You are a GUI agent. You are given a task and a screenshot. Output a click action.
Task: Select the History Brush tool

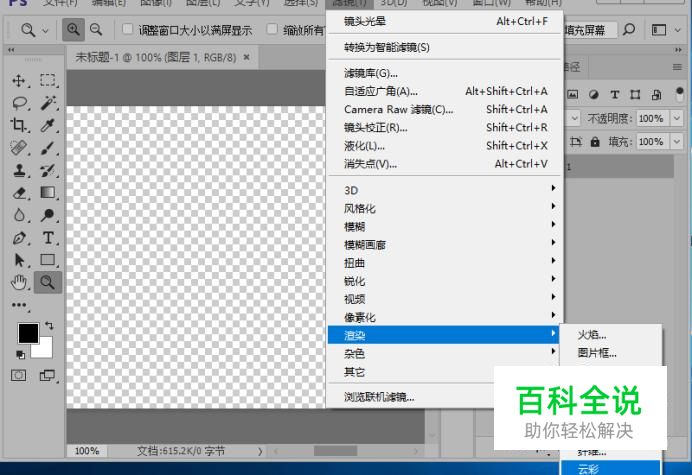coord(47,170)
